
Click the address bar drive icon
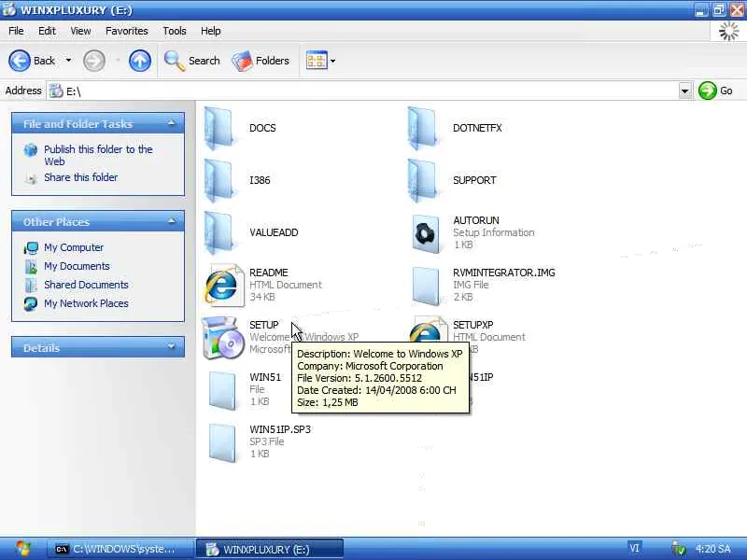(56, 91)
